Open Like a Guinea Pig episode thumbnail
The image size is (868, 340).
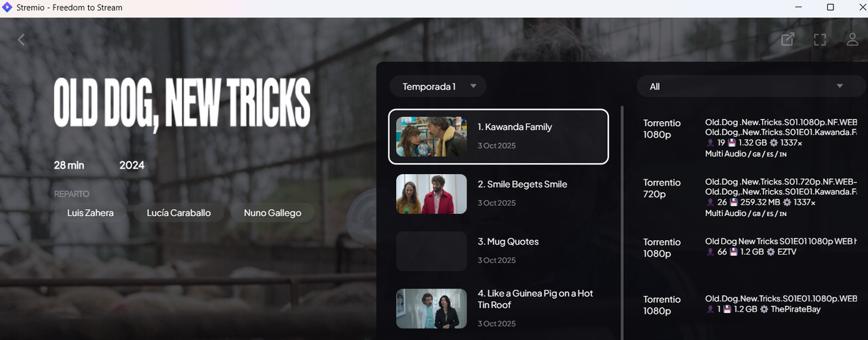point(431,309)
